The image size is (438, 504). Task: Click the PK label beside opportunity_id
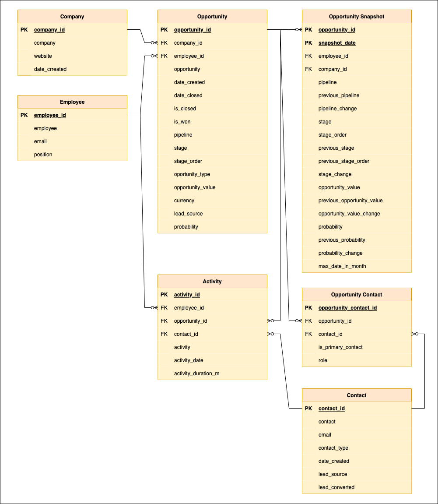pos(164,30)
